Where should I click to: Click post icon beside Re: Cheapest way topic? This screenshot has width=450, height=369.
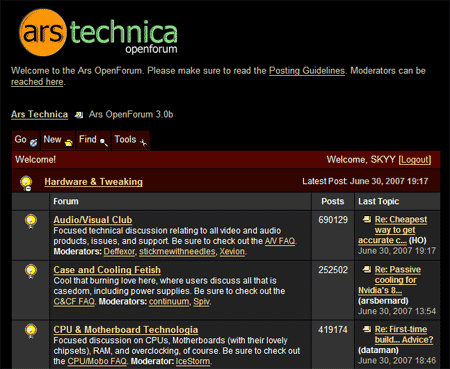pyautogui.click(x=367, y=219)
